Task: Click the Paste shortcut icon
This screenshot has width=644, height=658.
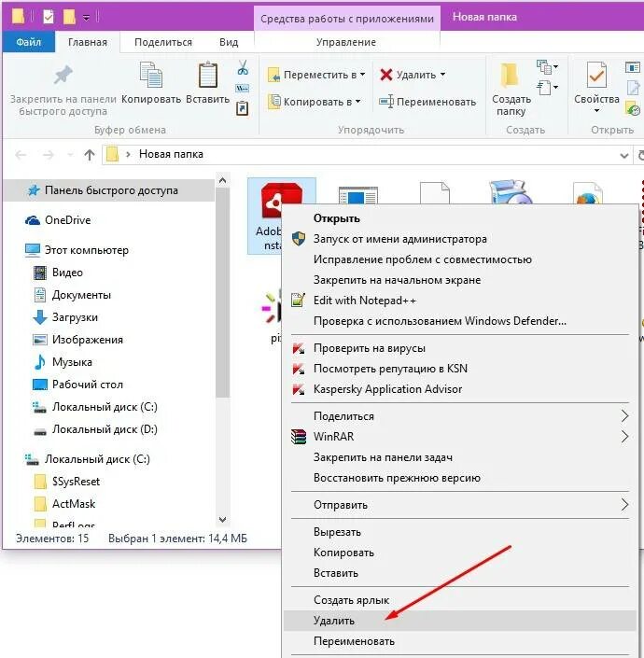Action: point(243,108)
